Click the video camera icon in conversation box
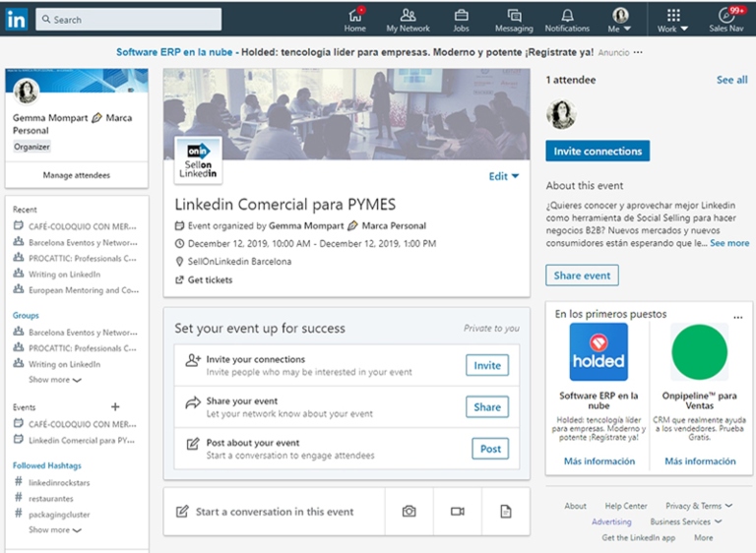Viewport: 756px width, 553px height. 457,511
